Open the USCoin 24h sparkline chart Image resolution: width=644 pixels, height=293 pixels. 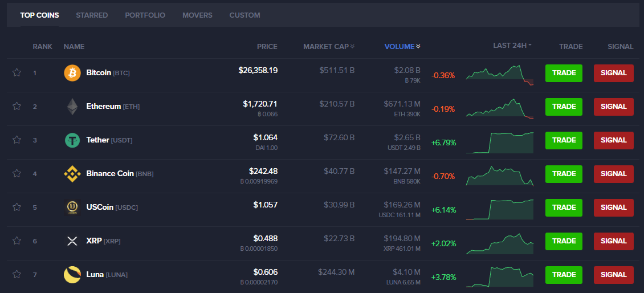pos(500,210)
